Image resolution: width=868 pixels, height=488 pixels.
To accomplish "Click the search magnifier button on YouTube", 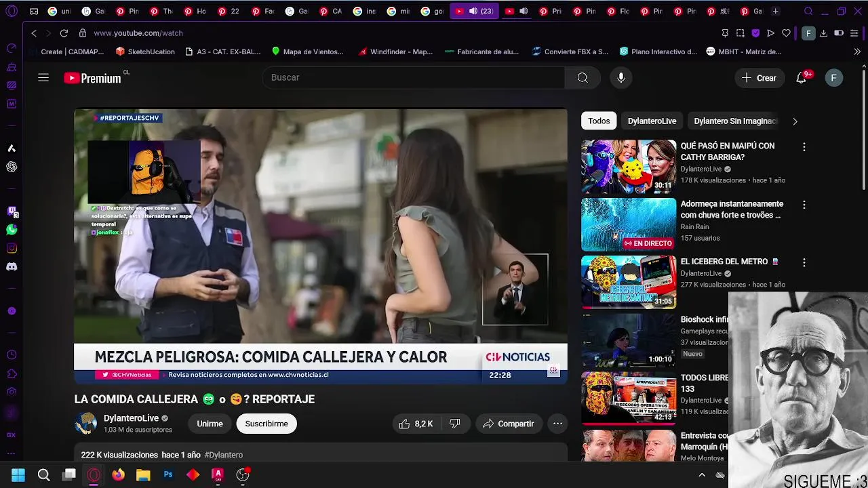I will point(583,78).
